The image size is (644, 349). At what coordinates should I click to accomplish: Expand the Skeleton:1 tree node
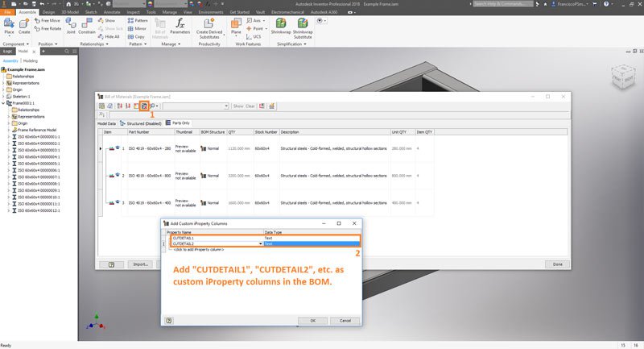click(3, 97)
